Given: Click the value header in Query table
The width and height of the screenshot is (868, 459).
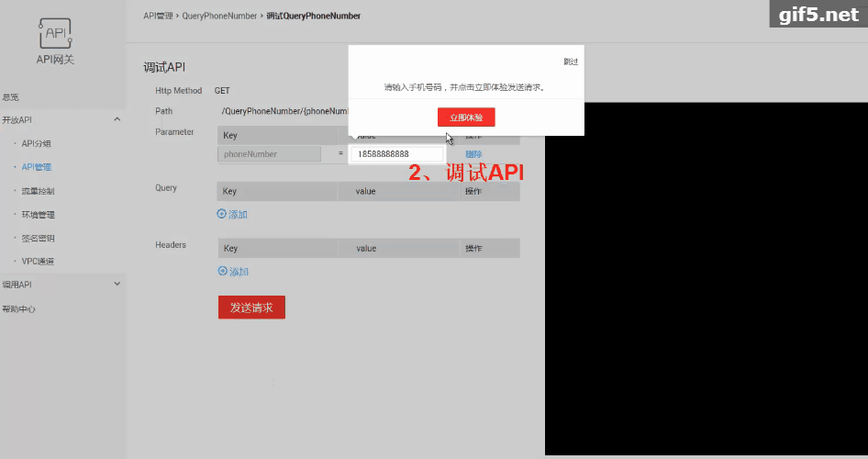Looking at the screenshot, I should (365, 191).
